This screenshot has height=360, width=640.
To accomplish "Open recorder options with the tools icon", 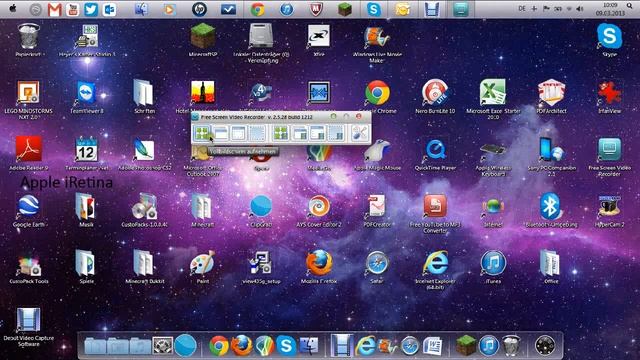I will point(360,133).
